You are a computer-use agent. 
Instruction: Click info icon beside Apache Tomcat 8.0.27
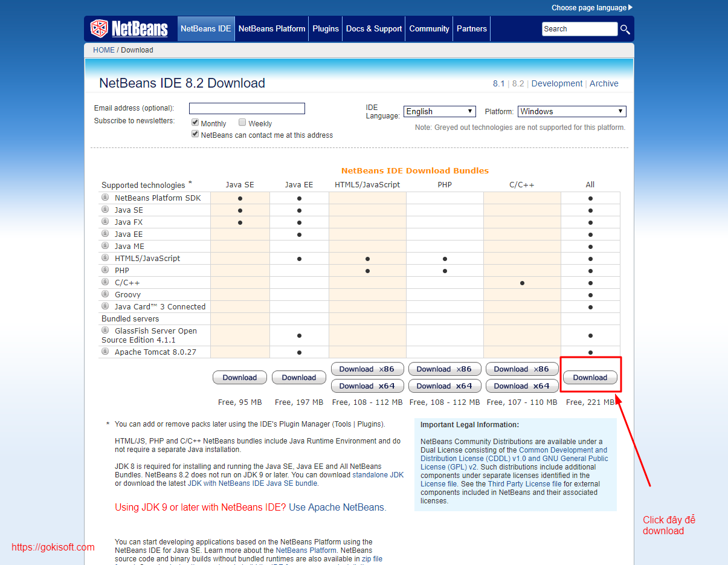(x=105, y=352)
